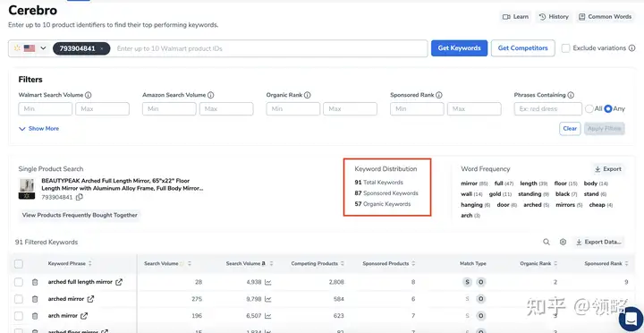This screenshot has width=644, height=333.
Task: Focus the Walmart product IDs input
Action: point(270,48)
